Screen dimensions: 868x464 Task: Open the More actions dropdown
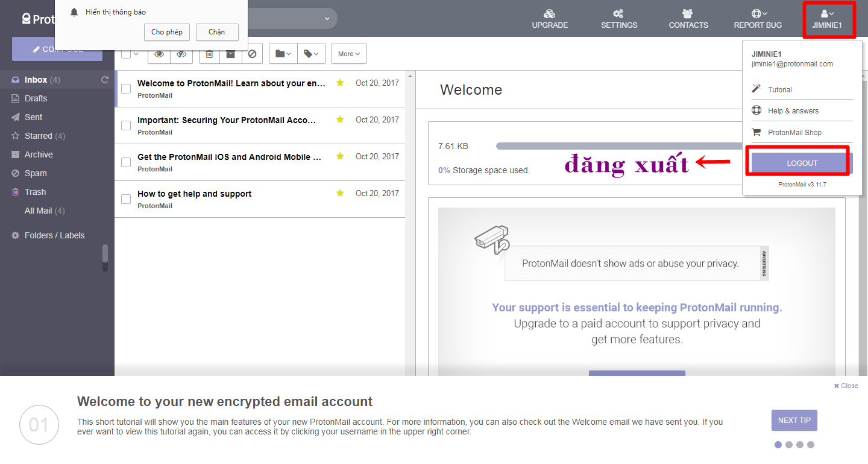point(349,54)
